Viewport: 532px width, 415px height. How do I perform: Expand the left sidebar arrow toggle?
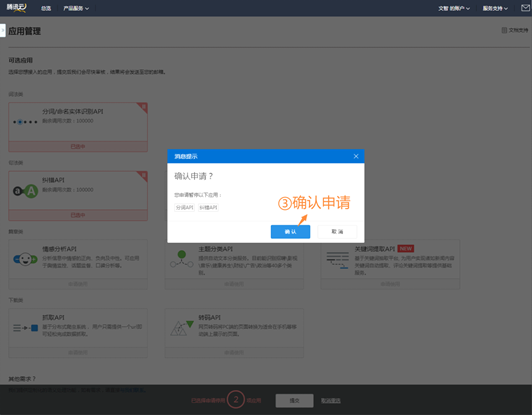pos(3,30)
